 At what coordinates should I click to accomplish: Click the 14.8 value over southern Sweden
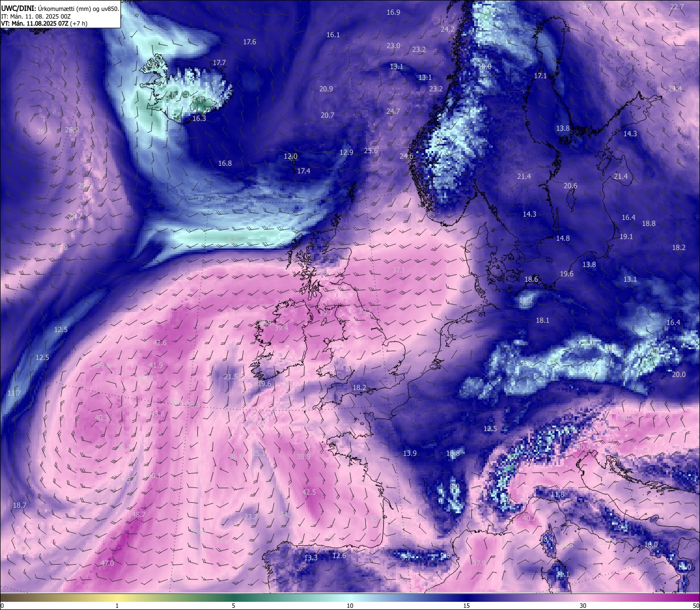(x=563, y=238)
